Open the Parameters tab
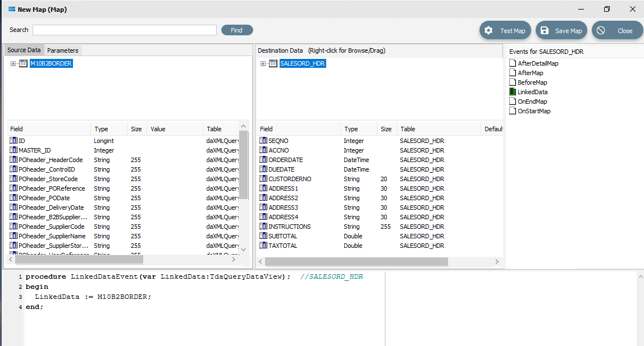This screenshot has width=644, height=346. tap(62, 50)
